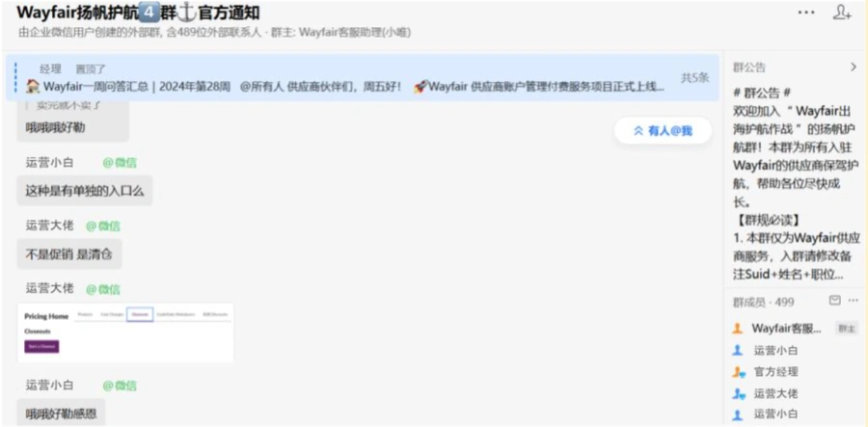Click # 群公告 # line in the announcement text
The image size is (868, 427).
[x=762, y=93]
